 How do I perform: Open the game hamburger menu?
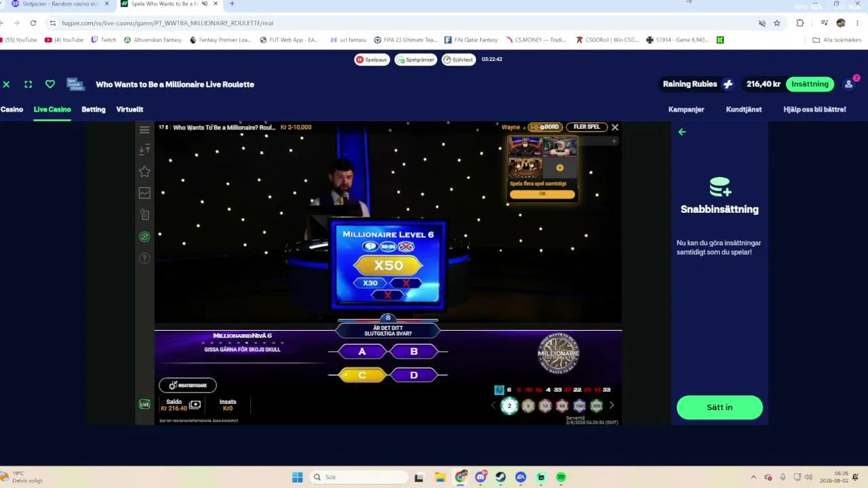[x=144, y=129]
